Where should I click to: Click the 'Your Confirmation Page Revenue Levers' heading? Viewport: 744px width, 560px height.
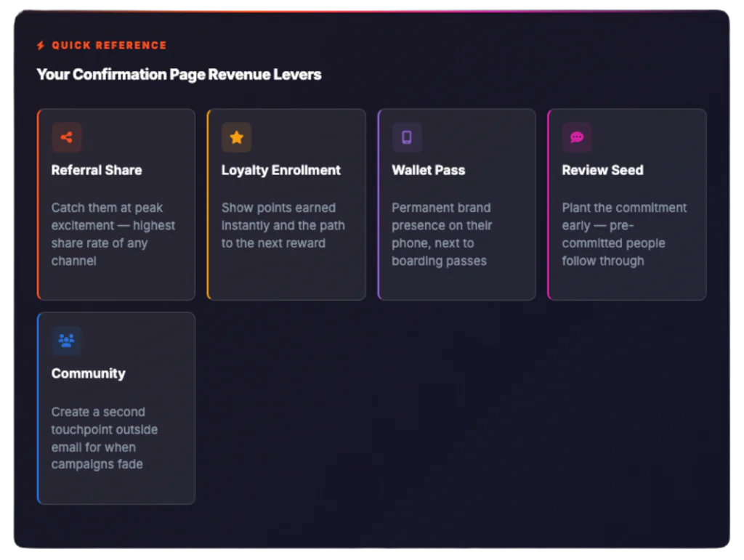(x=179, y=74)
